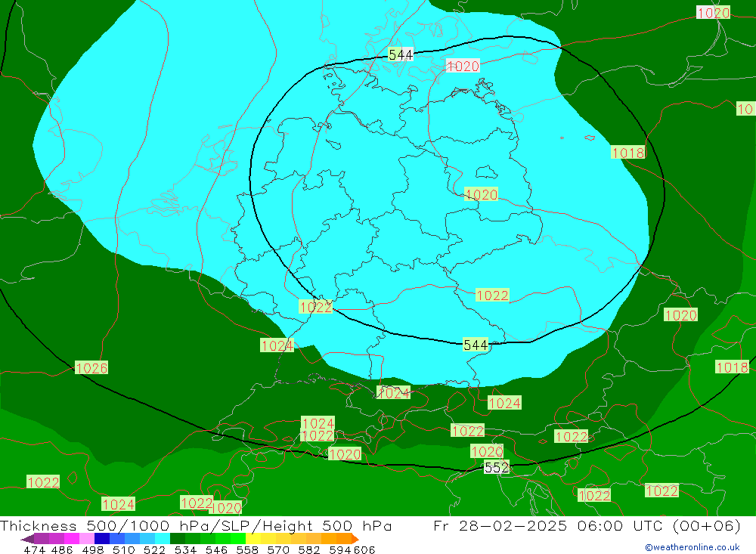Select the dark blue legend swatch

point(102,539)
